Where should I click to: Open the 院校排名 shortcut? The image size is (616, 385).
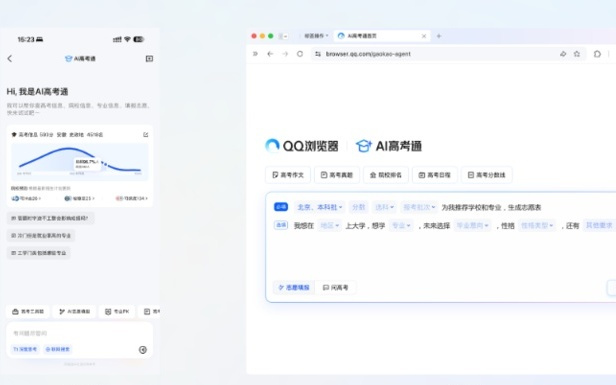[386, 175]
